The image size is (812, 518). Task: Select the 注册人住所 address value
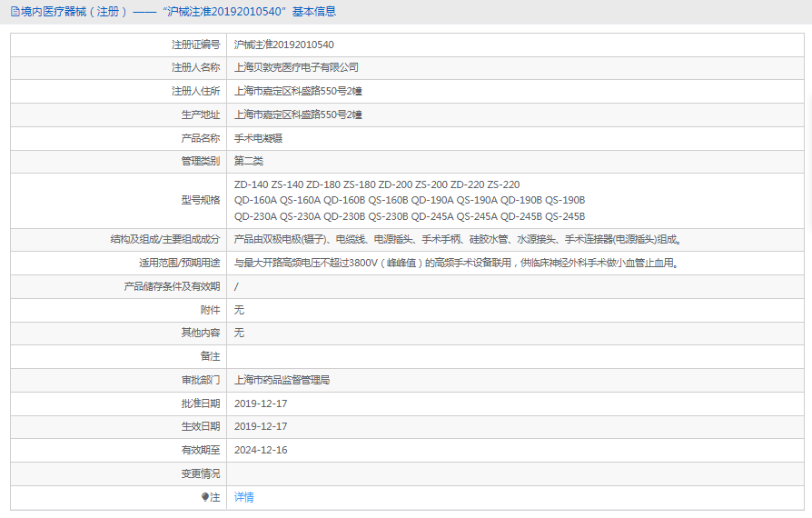tap(298, 91)
